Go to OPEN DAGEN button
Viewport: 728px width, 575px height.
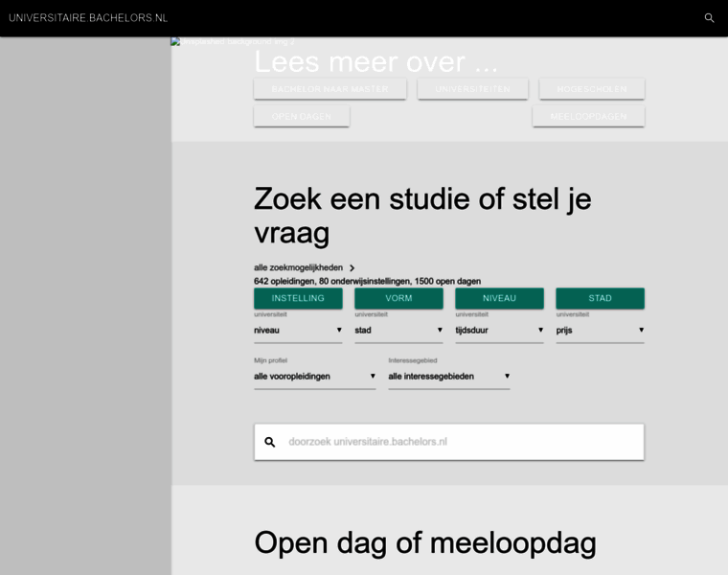pyautogui.click(x=302, y=116)
